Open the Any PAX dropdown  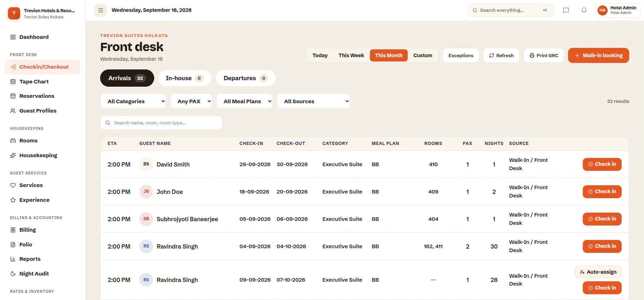[191, 101]
